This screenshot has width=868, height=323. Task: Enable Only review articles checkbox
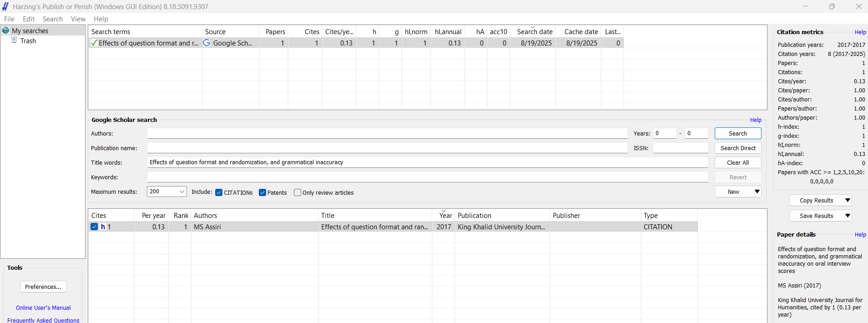298,192
